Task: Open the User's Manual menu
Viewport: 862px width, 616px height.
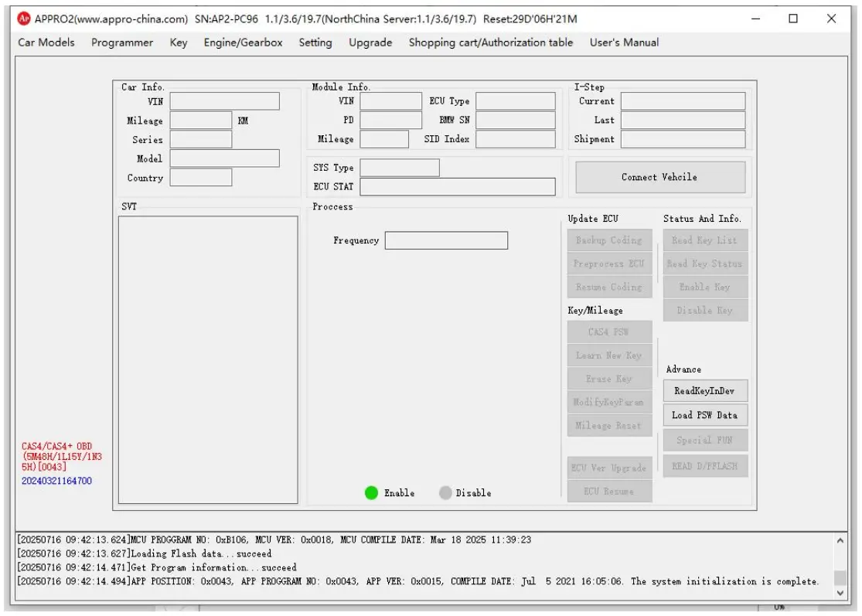Action: tap(624, 43)
